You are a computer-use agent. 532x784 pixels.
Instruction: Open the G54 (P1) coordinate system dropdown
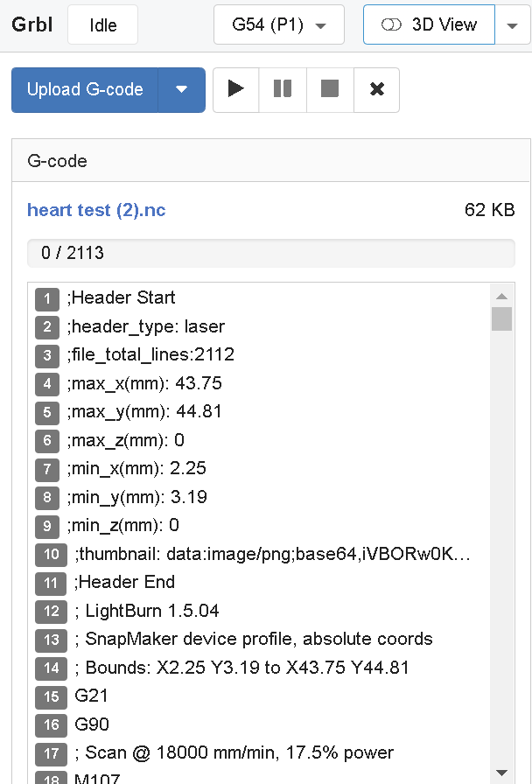[x=279, y=25]
